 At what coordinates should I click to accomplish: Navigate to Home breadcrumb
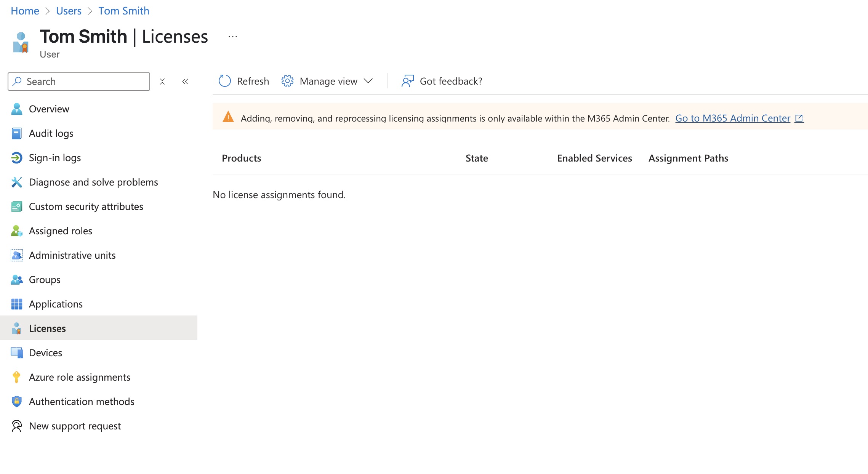pos(25,11)
